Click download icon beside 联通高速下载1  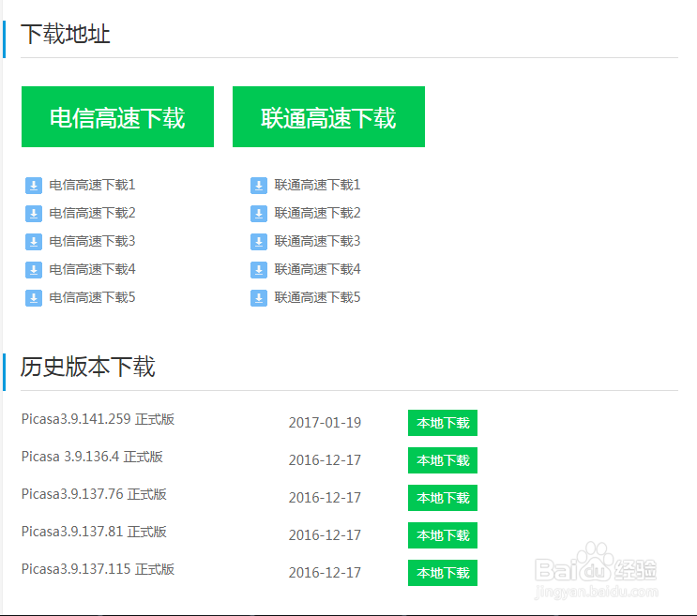259,186
